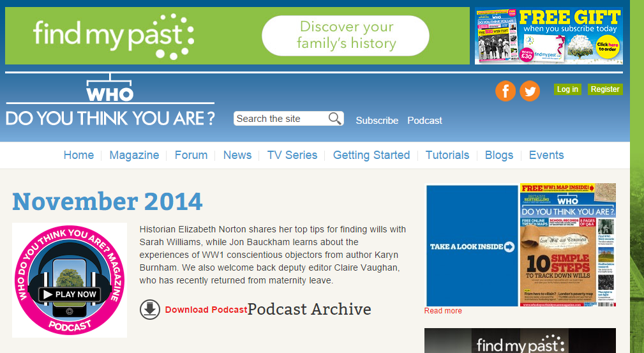Click the findmypast green banner ad
This screenshot has width=644, height=353.
237,36
